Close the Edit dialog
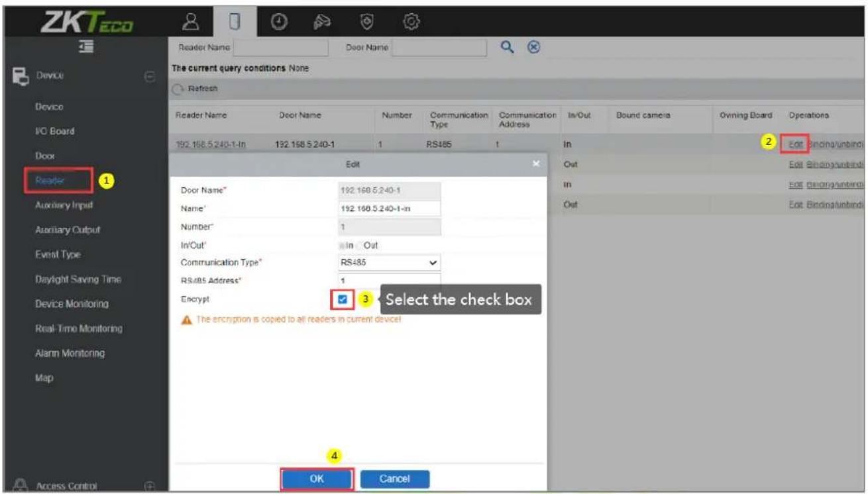This screenshot has width=868, height=494. (537, 163)
